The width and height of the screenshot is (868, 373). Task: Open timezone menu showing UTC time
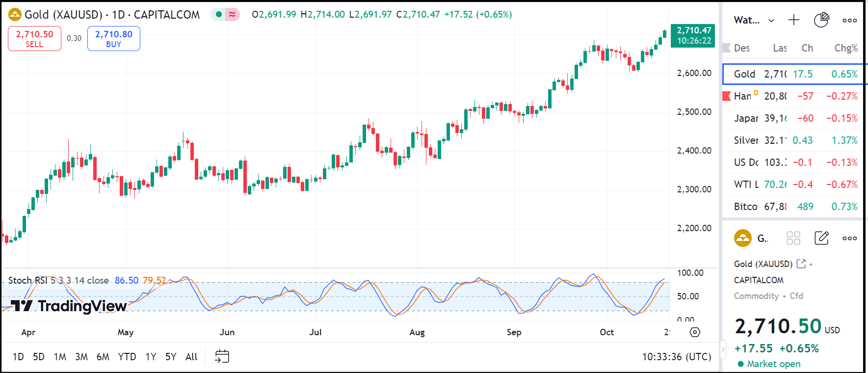point(676,357)
